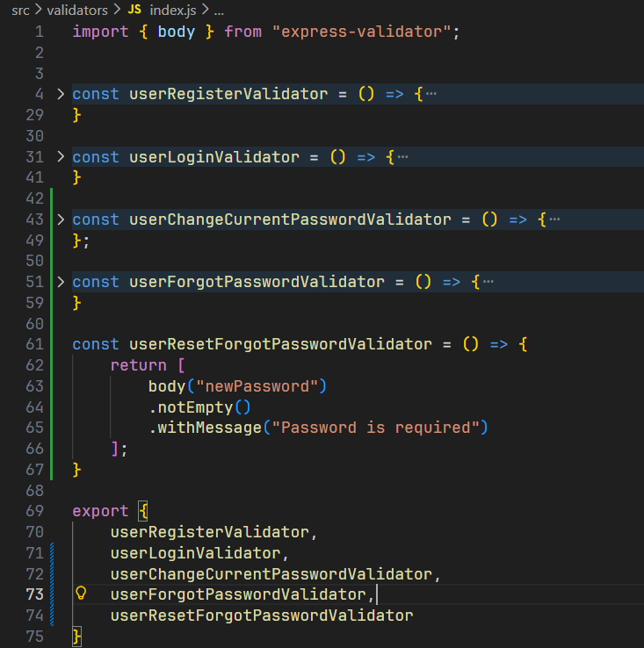Viewport: 644px width, 648px height.
Task: Click line number 1 in gutter
Action: pos(40,32)
